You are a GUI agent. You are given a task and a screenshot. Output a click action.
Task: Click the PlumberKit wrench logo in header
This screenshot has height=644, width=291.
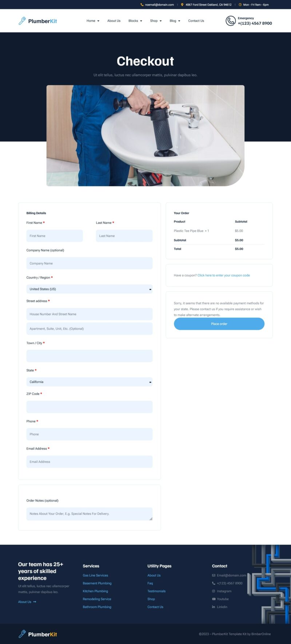pyautogui.click(x=22, y=21)
